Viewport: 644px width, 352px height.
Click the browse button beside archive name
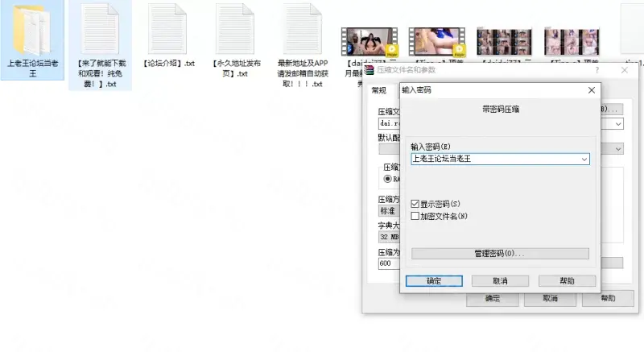click(x=612, y=110)
